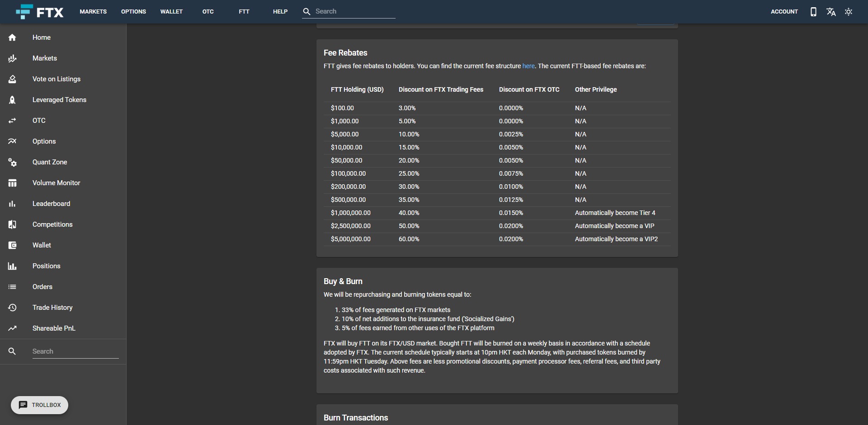Click the 60.00% trading fee discount
Screen dimensions: 868x425
coord(409,239)
